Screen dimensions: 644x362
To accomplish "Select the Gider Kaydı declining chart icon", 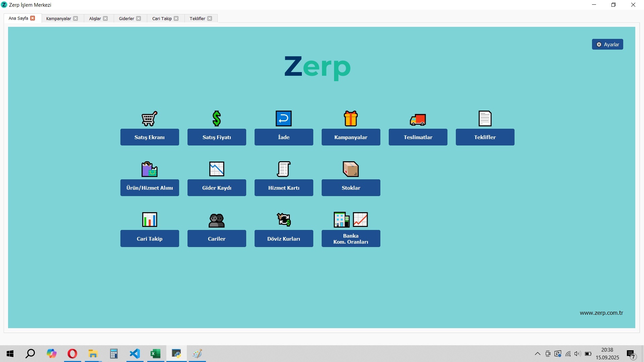I will click(216, 169).
